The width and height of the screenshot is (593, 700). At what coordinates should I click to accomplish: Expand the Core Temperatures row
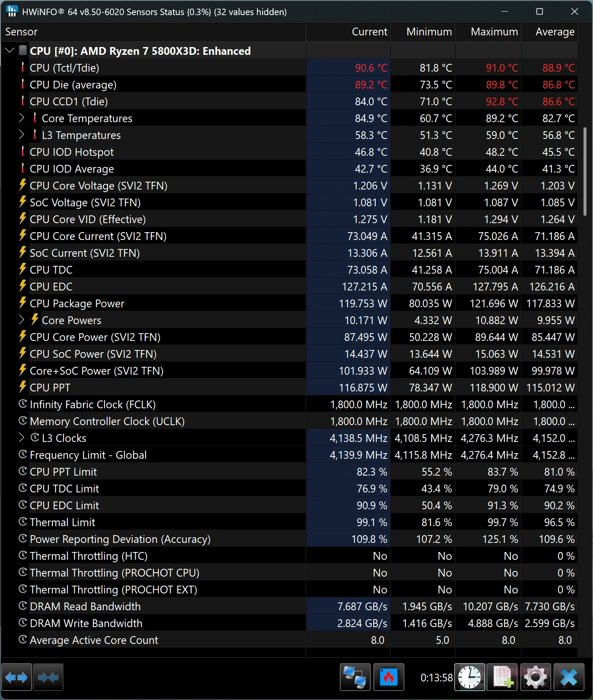click(22, 118)
